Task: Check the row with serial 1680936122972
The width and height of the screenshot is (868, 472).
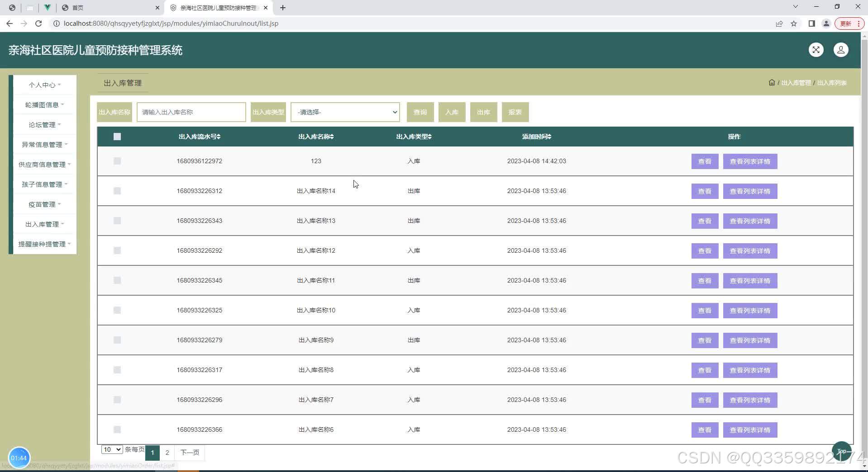Action: click(117, 161)
